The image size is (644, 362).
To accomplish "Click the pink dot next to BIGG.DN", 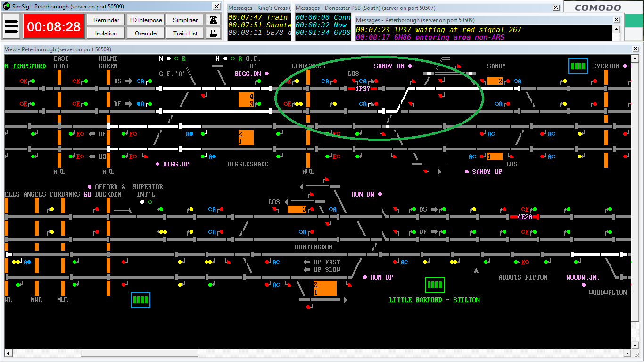I will tap(267, 74).
